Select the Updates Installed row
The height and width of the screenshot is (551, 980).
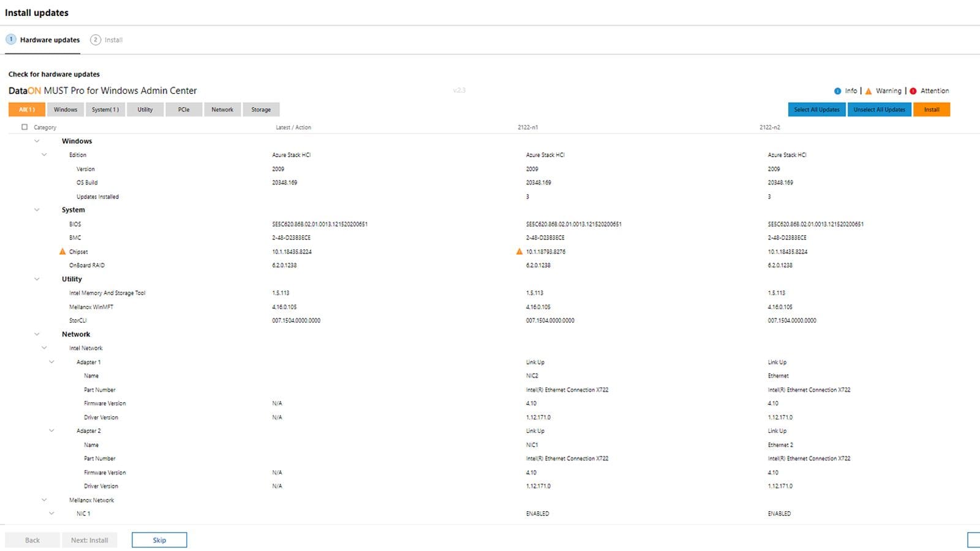pyautogui.click(x=97, y=197)
